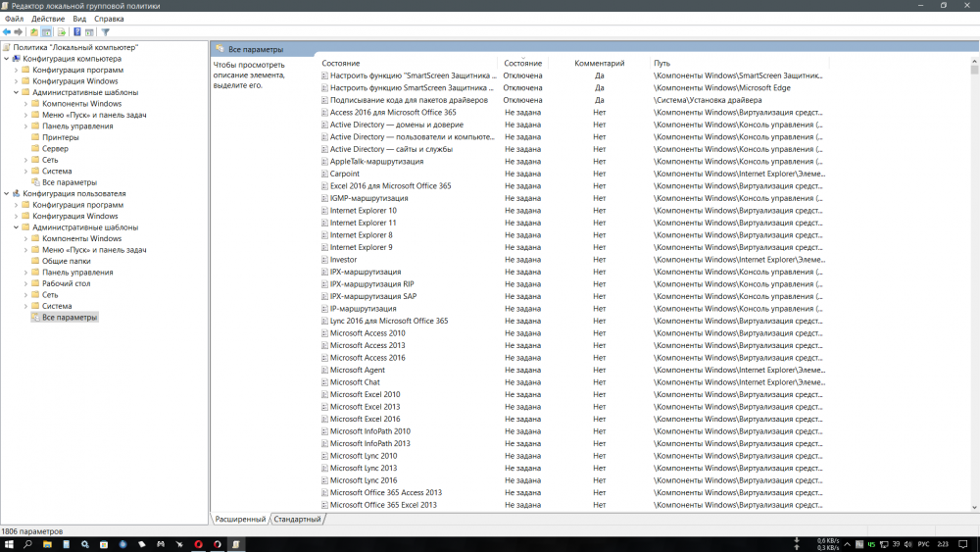
Task: Select the Internet Explorer 11 policy
Action: click(x=363, y=223)
